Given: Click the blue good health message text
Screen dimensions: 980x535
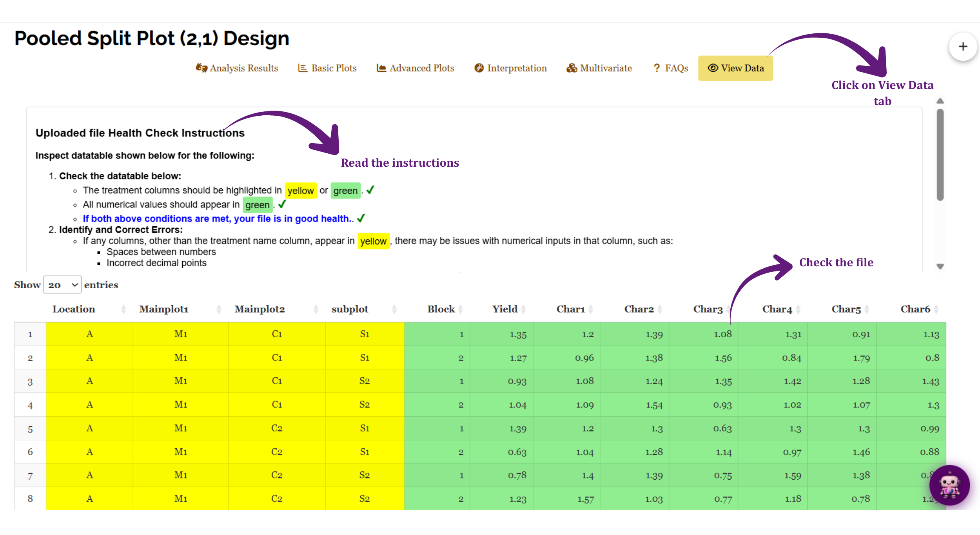Looking at the screenshot, I should coord(217,218).
